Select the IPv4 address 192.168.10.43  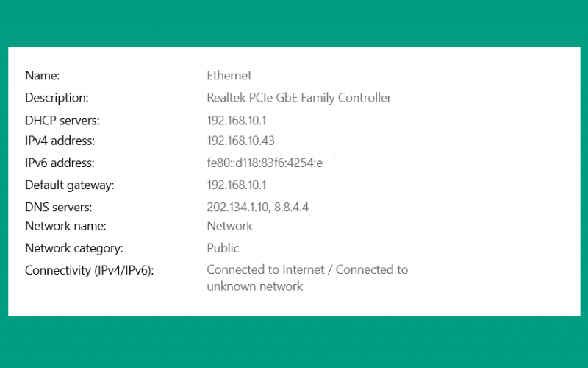pyautogui.click(x=241, y=141)
